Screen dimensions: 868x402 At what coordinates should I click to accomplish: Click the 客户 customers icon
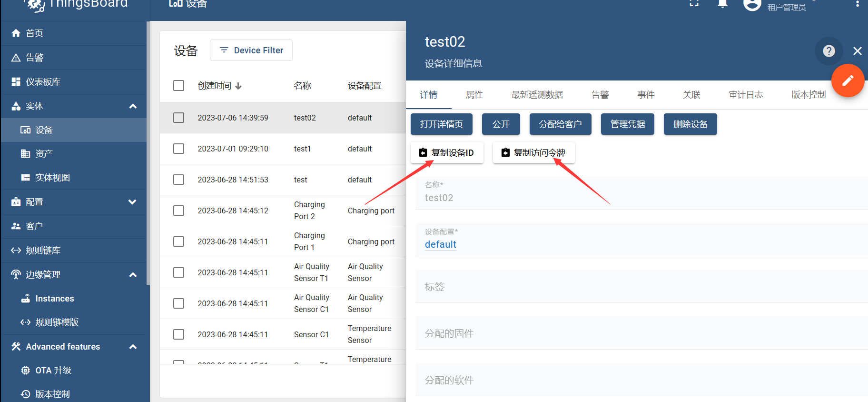coord(16,226)
